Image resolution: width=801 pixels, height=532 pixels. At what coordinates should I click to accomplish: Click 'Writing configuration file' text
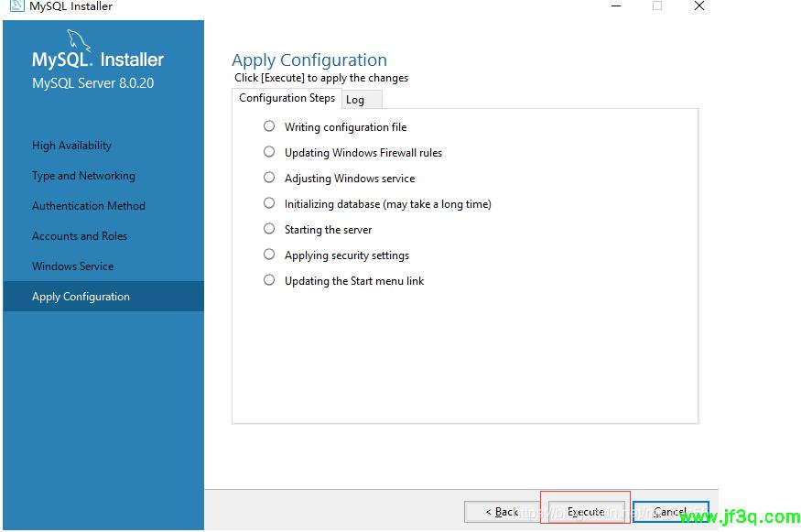pos(345,127)
